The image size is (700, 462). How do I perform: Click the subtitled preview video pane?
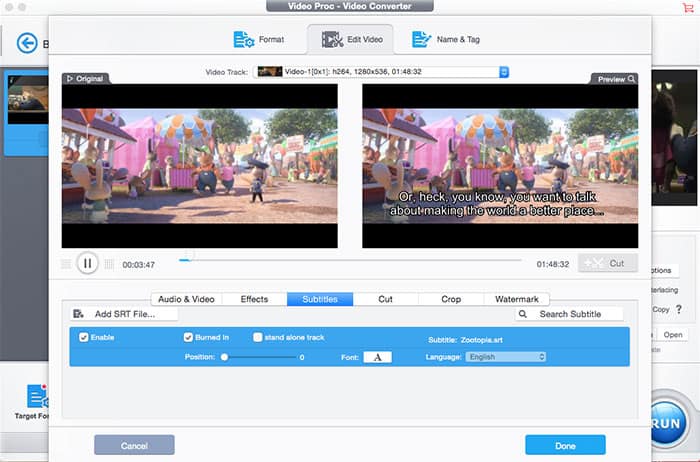(500, 166)
